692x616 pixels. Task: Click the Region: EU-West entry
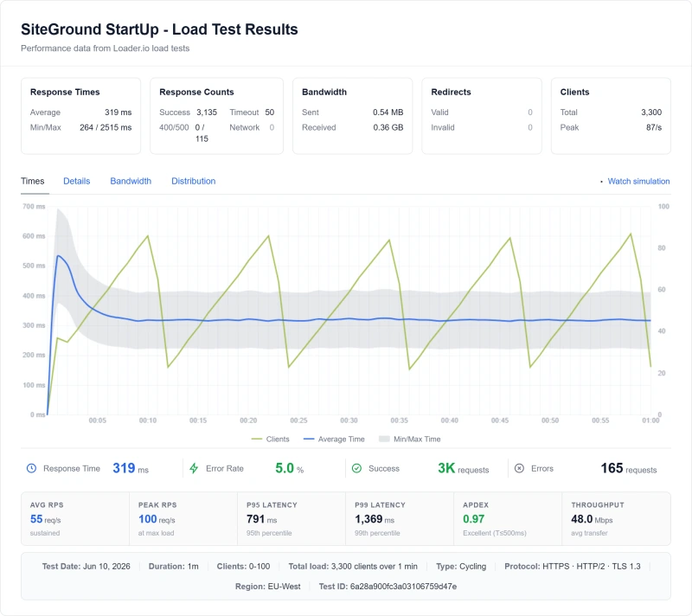tap(268, 587)
